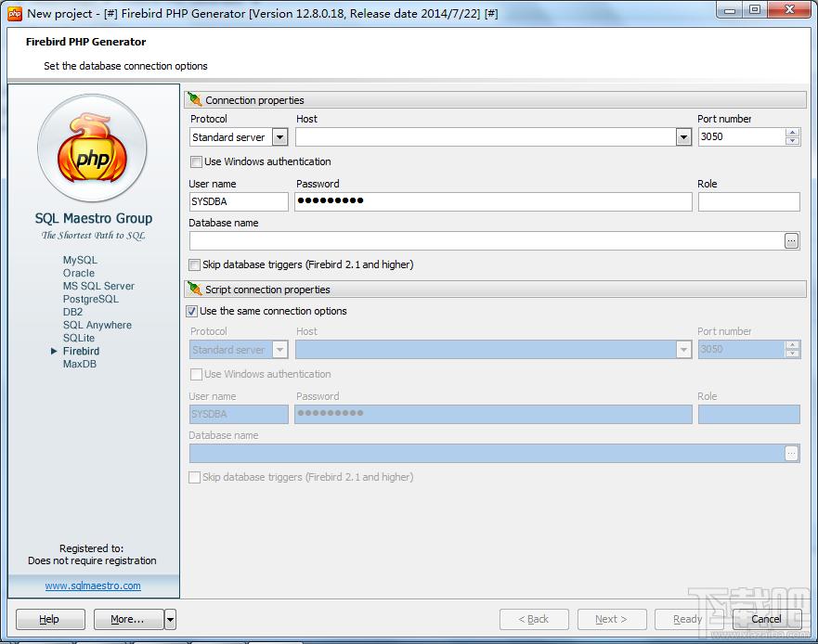Select MS SQL Server in the product list
This screenshot has height=644, width=818.
click(x=98, y=286)
